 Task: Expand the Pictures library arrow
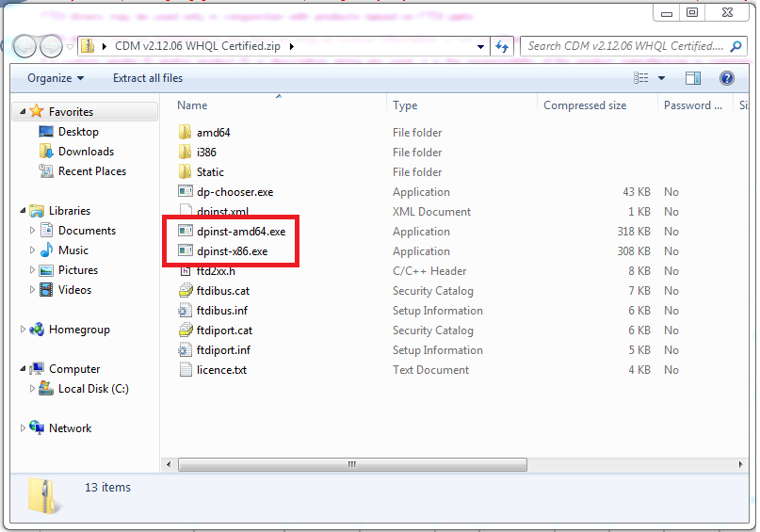pyautogui.click(x=32, y=270)
